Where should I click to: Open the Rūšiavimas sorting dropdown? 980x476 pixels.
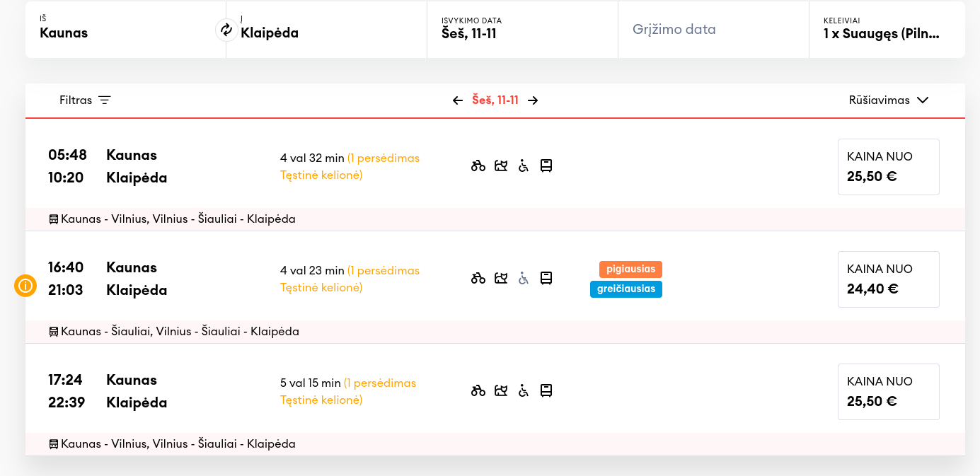click(888, 100)
